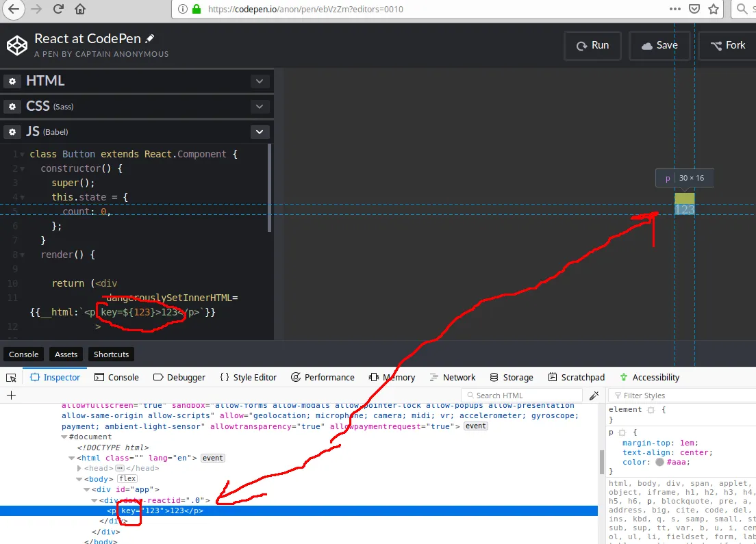Click the event badge on the iframe element
Image resolution: width=756 pixels, height=544 pixels.
(x=476, y=426)
